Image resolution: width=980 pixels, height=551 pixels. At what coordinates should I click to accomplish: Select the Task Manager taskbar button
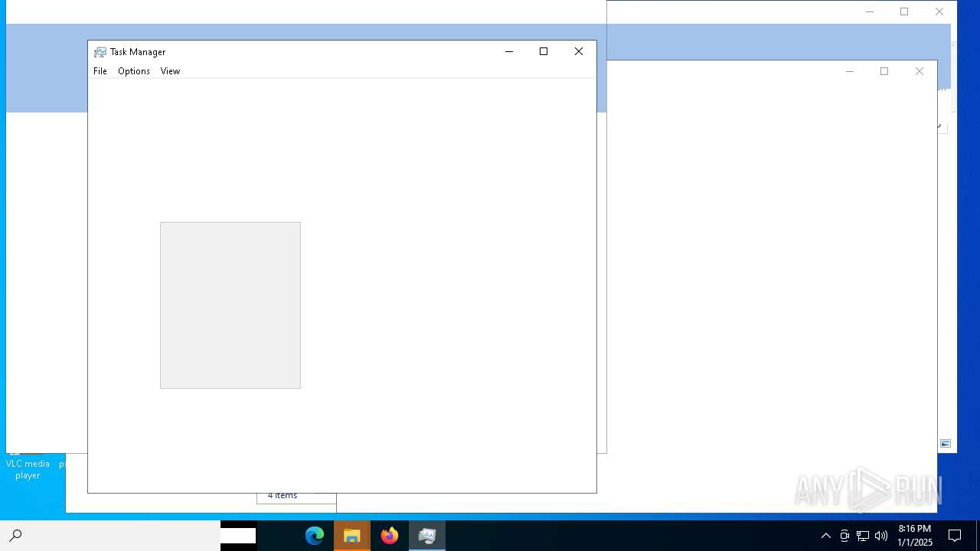pos(427,536)
